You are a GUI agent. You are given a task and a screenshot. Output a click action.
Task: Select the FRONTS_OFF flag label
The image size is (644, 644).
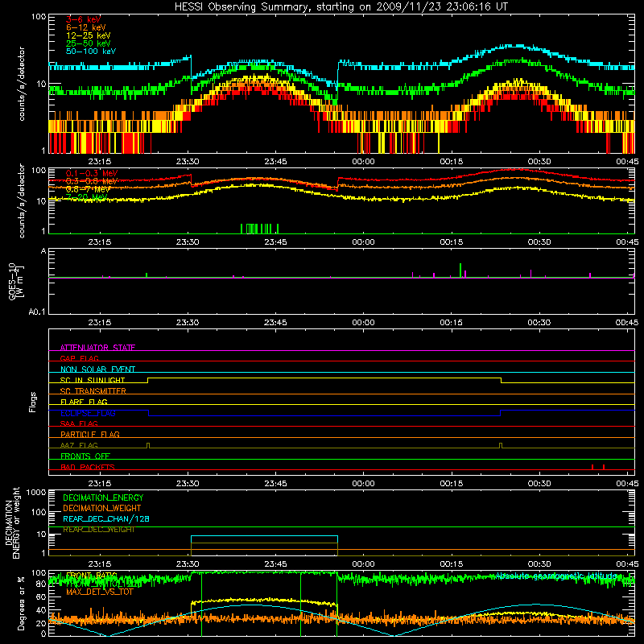click(85, 456)
